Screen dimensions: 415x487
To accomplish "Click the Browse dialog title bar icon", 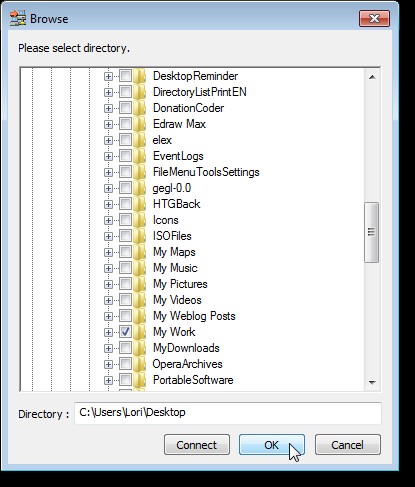I will click(18, 18).
